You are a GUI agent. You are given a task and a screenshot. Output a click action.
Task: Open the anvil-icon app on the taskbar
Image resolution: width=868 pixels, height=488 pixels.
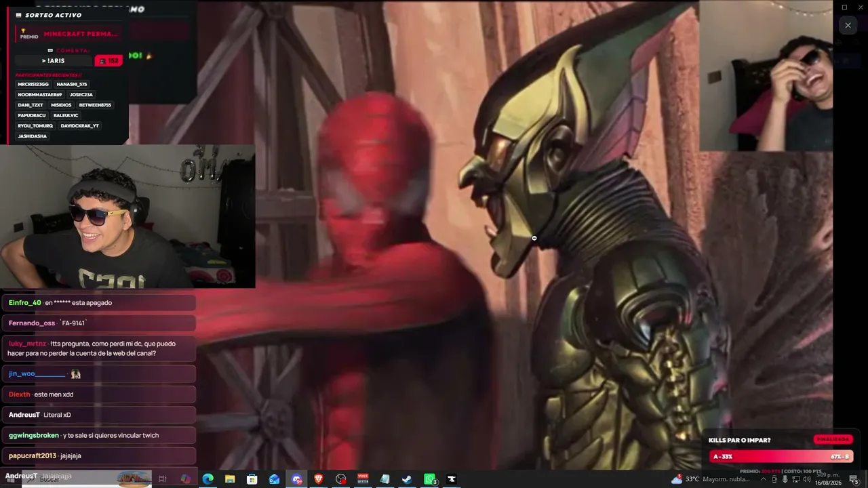click(x=452, y=479)
